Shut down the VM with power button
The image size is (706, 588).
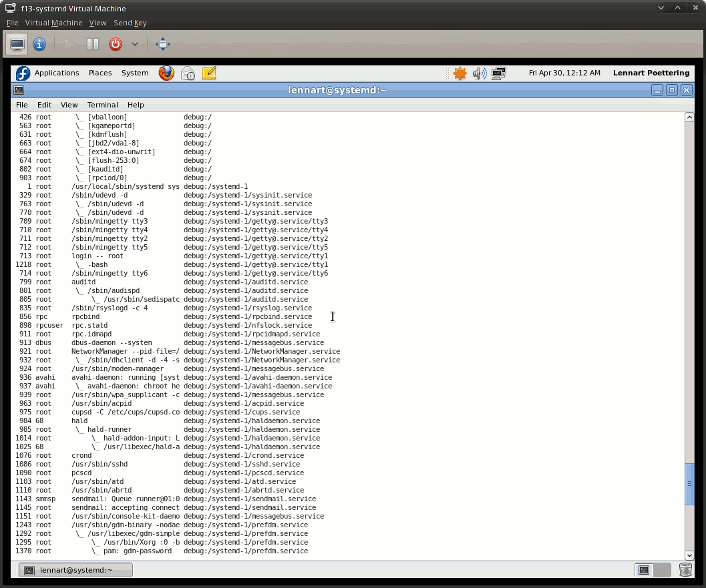coord(116,44)
